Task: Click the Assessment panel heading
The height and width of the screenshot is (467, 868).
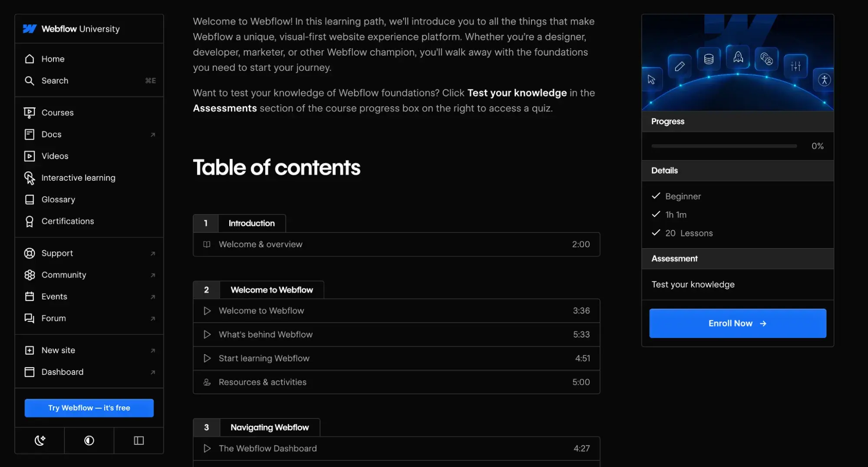Action: coord(674,258)
